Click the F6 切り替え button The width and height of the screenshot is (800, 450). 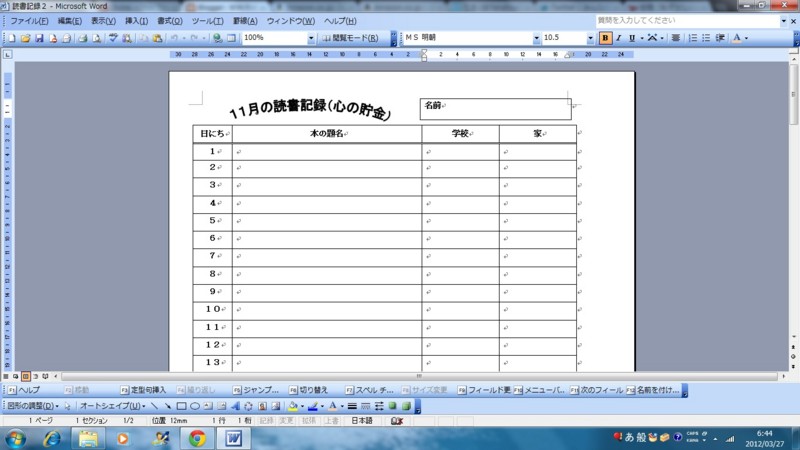coord(308,390)
